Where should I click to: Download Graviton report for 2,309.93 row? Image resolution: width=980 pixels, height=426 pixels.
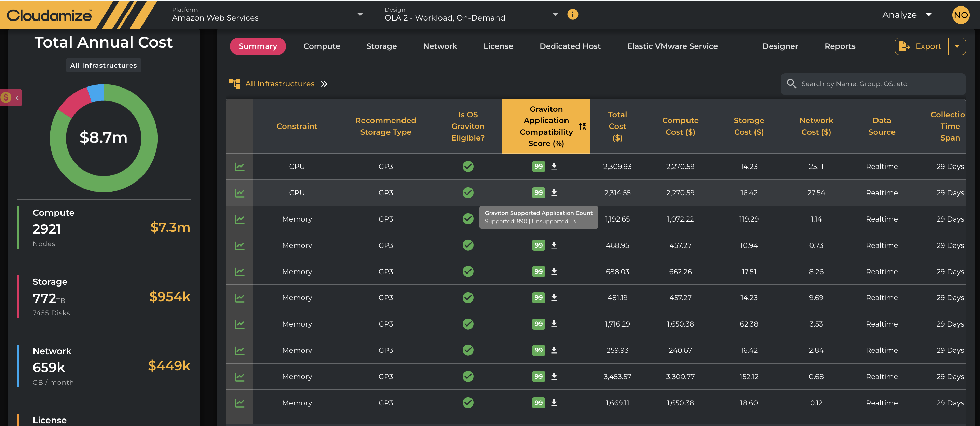554,167
